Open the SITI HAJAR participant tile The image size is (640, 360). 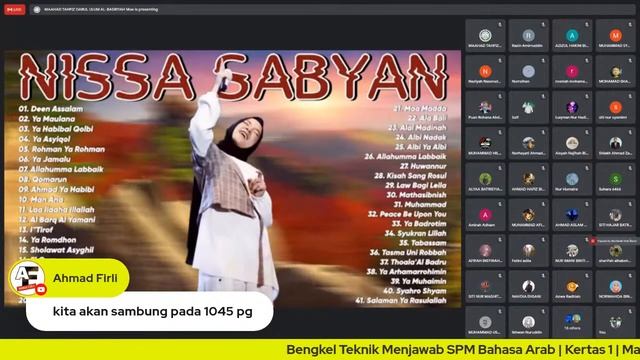(616, 216)
